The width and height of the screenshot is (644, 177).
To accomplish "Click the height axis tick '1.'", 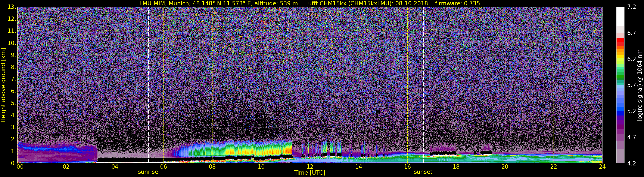I will pyautogui.click(x=13, y=151).
